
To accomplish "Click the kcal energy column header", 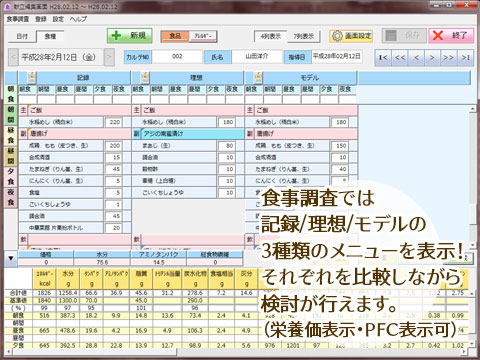I will (x=45, y=279).
